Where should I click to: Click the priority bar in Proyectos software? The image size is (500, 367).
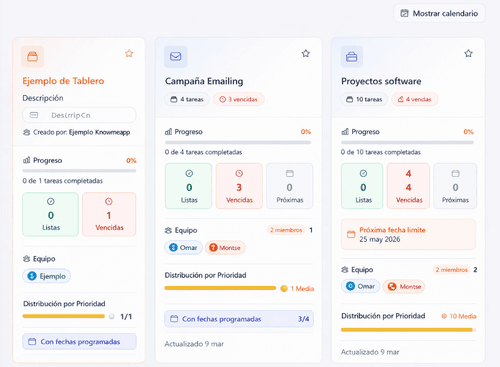[x=408, y=330]
